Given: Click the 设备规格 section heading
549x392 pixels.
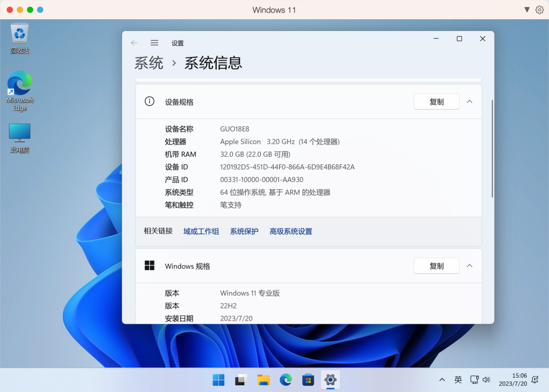Looking at the screenshot, I should 179,102.
